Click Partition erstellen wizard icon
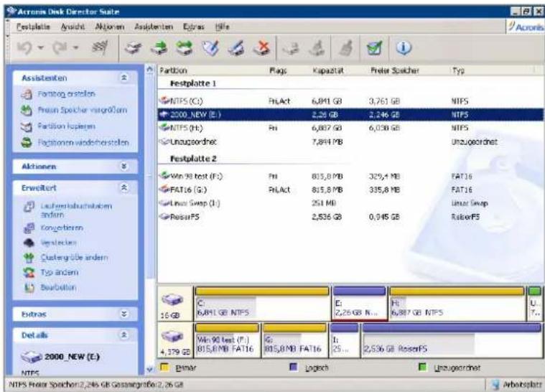Viewport: 545px width, 392px height. click(x=27, y=94)
